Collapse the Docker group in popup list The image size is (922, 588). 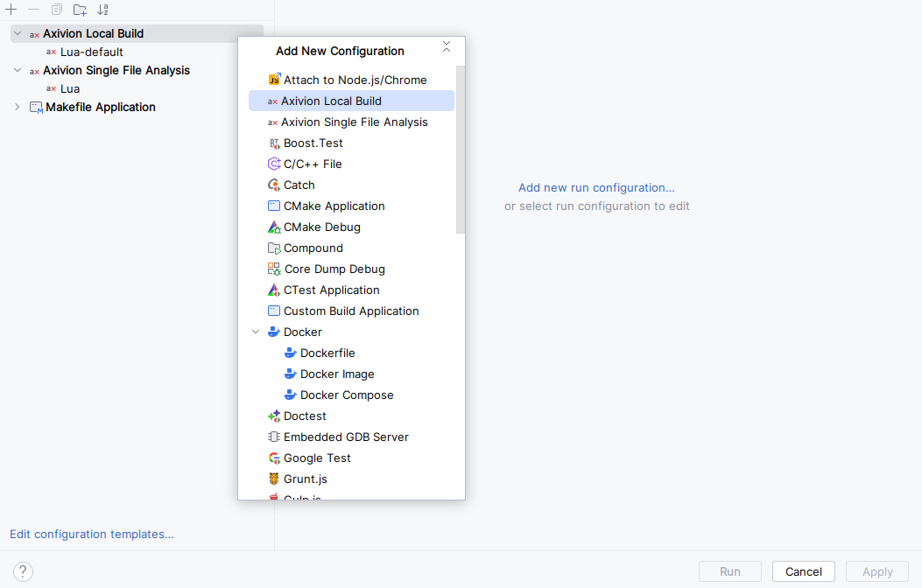(x=256, y=332)
